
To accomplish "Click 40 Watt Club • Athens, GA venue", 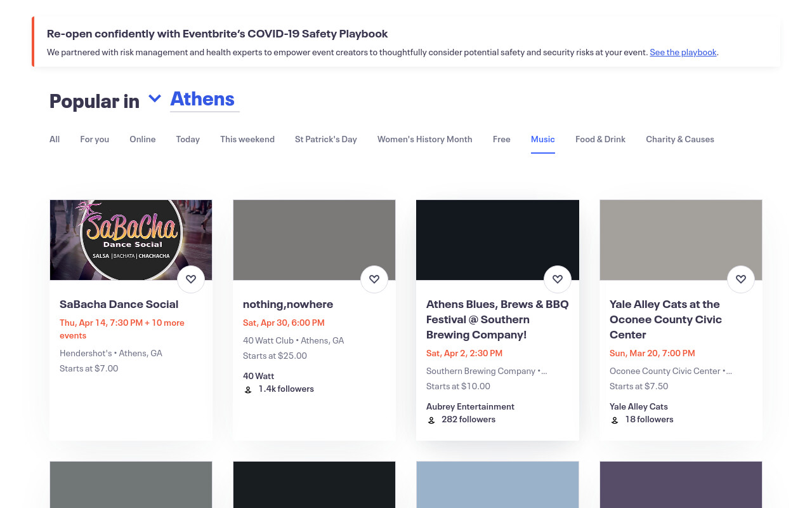I will [294, 340].
